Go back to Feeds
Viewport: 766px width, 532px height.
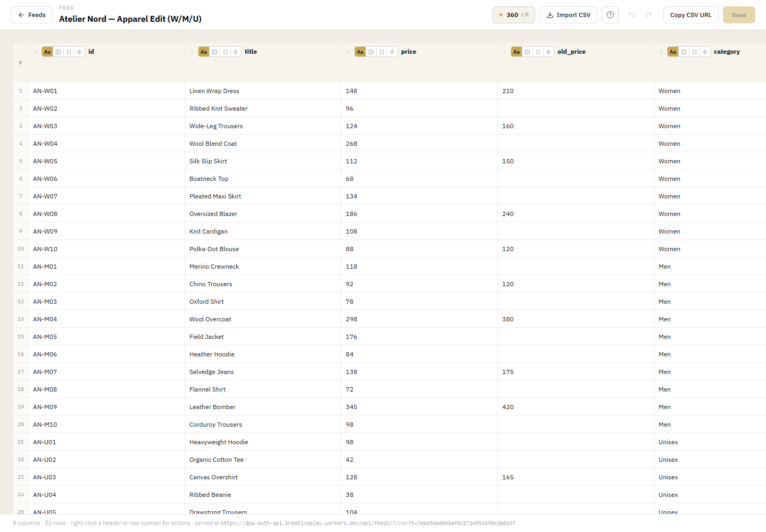pyautogui.click(x=32, y=15)
